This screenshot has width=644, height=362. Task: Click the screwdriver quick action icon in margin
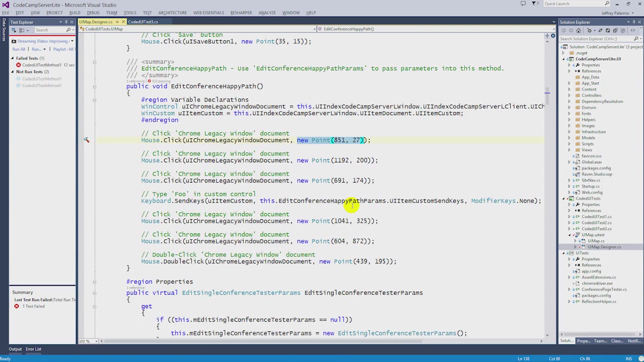pyautogui.click(x=87, y=140)
